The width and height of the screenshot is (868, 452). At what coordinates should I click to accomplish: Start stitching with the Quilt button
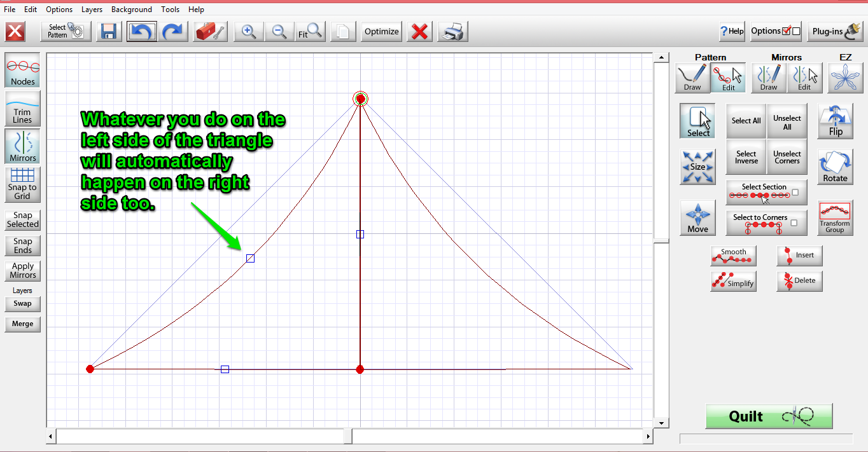[x=769, y=416]
